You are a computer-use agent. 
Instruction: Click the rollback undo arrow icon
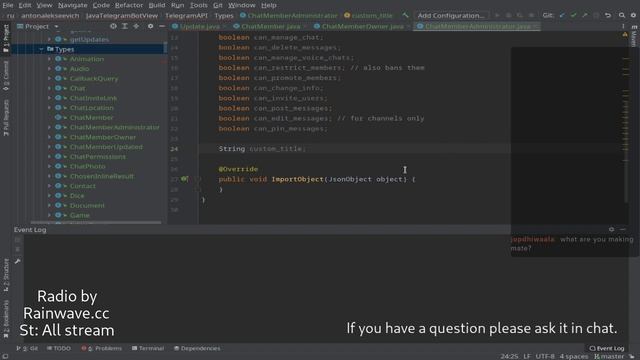click(608, 15)
